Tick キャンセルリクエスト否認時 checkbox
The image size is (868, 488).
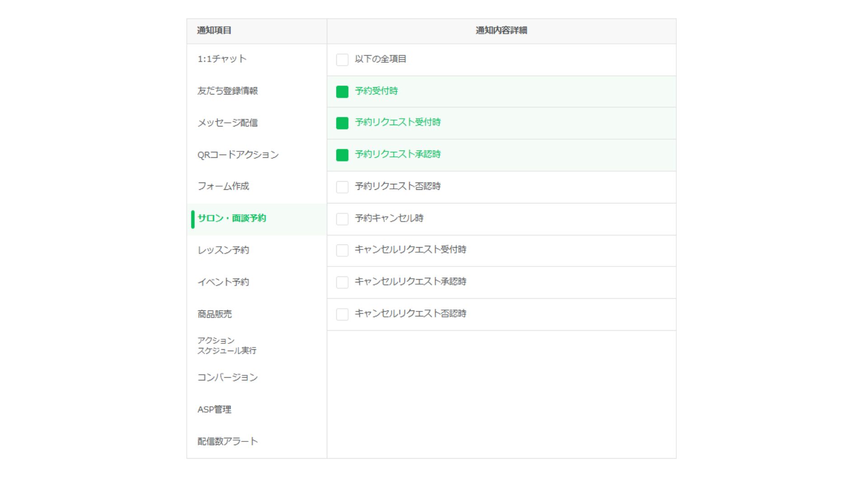(x=342, y=314)
